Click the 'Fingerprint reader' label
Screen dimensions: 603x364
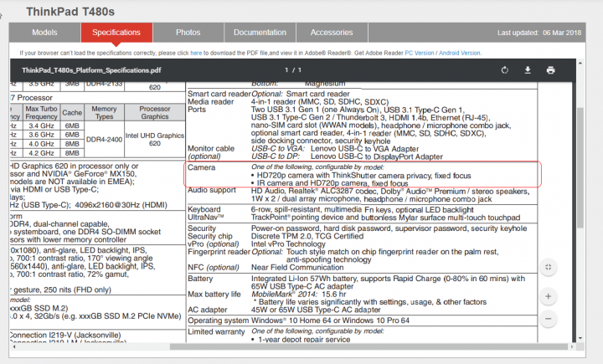219,252
